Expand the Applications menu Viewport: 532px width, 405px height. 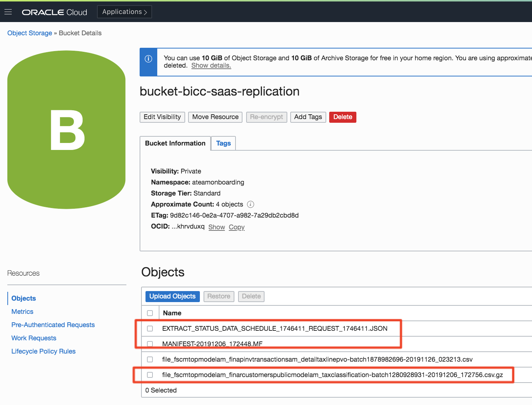coord(125,12)
